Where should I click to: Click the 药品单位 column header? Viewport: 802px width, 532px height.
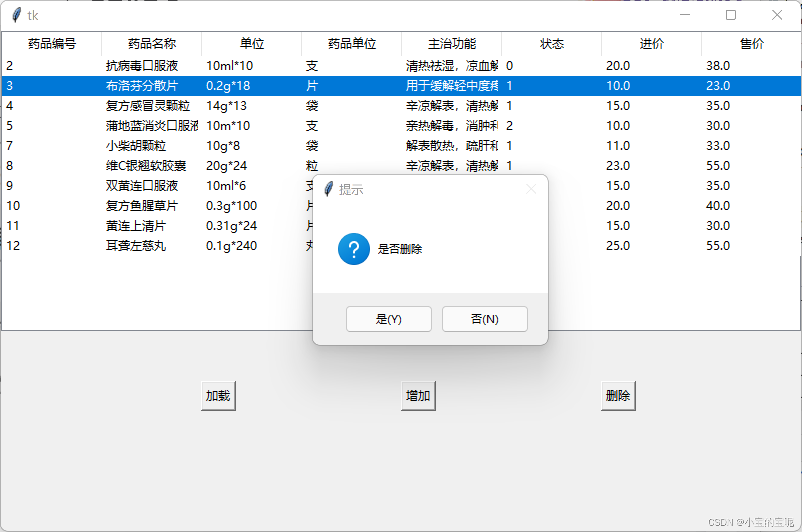[x=352, y=44]
